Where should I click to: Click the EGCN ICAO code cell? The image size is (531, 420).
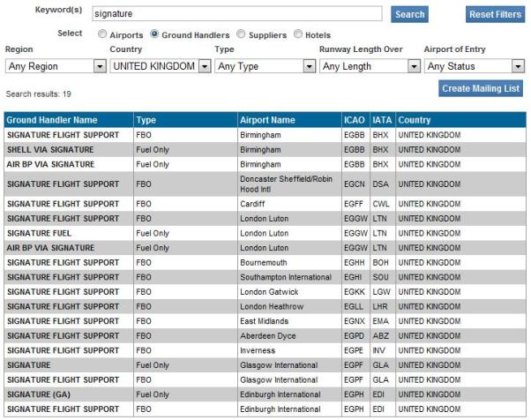tap(355, 184)
